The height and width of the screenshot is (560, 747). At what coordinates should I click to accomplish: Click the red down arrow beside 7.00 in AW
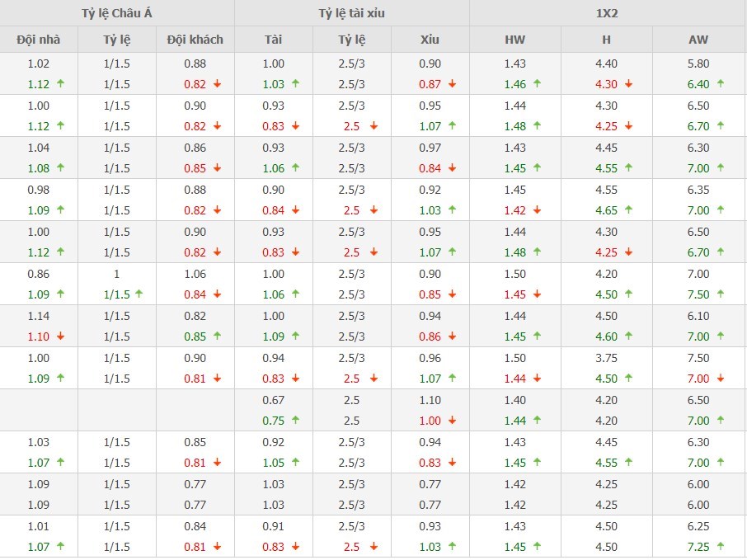[x=721, y=379]
